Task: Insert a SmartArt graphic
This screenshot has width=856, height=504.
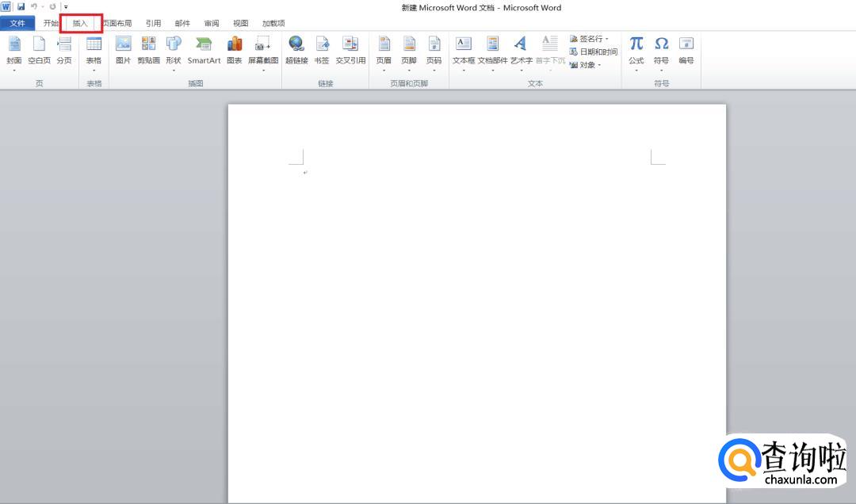Action: (204, 51)
